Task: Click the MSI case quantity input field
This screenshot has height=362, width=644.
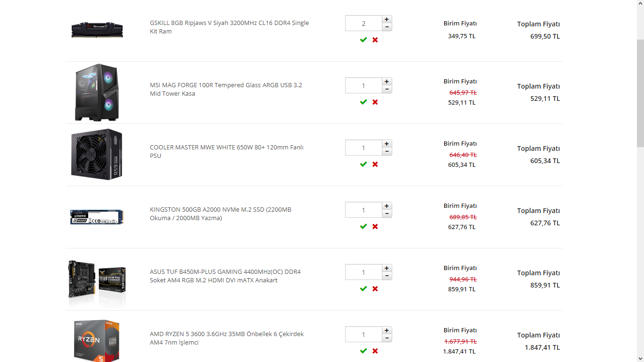Action: pos(363,86)
